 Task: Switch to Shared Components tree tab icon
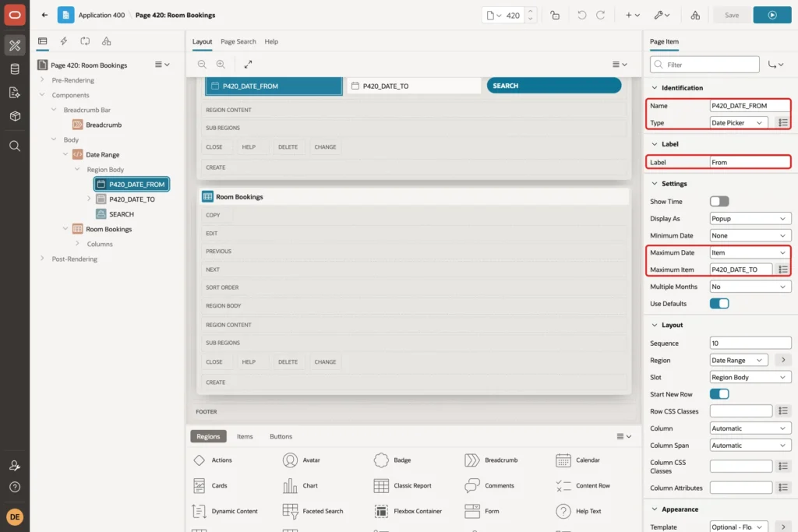106,41
